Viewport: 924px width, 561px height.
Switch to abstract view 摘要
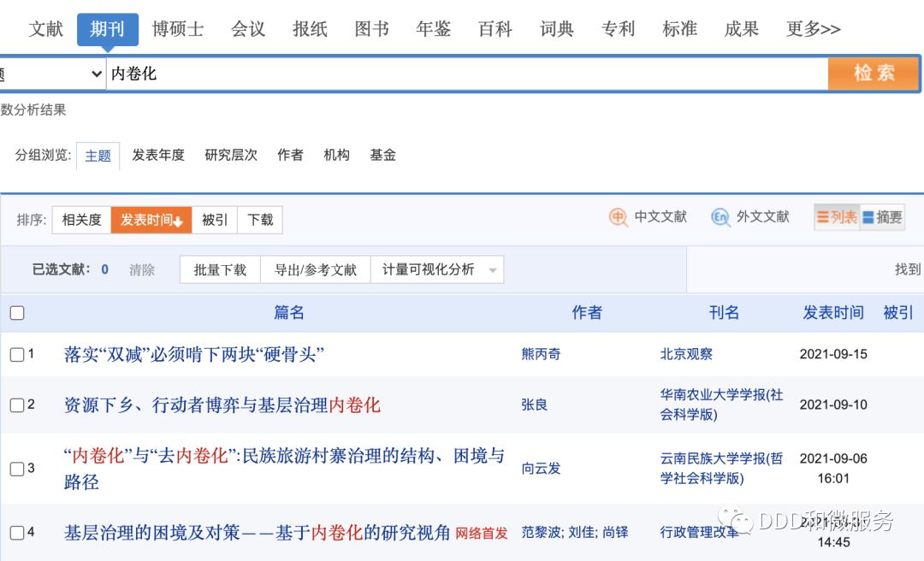[x=882, y=218]
